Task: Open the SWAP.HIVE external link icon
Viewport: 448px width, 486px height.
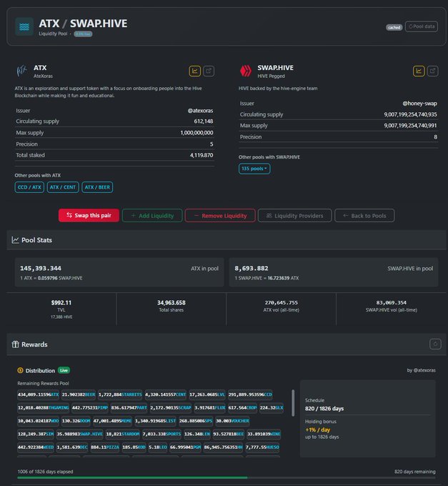Action: click(x=433, y=71)
